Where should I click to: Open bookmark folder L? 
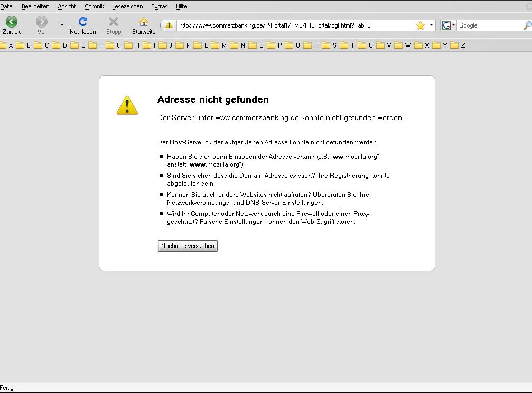click(201, 45)
